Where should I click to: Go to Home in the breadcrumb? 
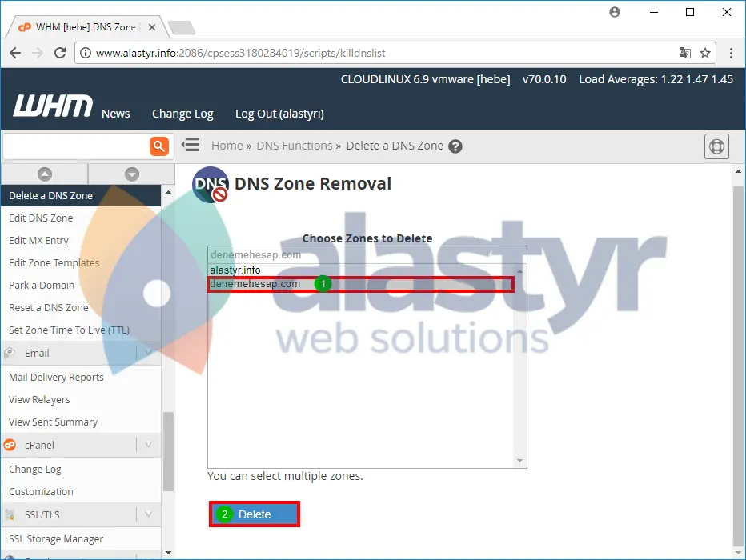click(x=227, y=146)
